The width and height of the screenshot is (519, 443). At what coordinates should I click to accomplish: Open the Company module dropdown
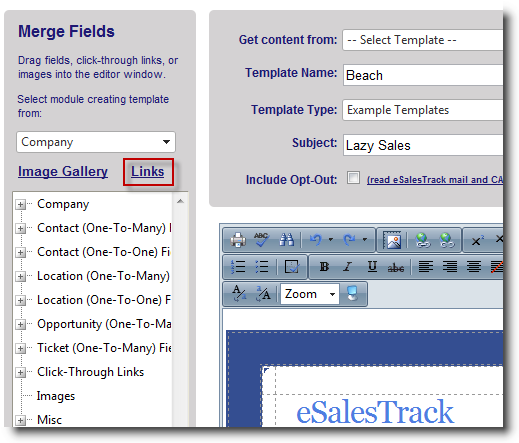(96, 142)
